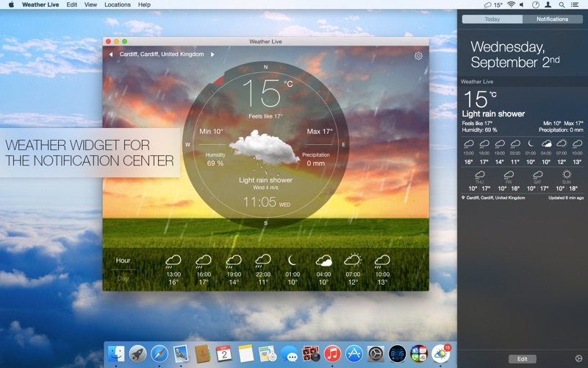Go to previous location using left arrow

tap(111, 54)
